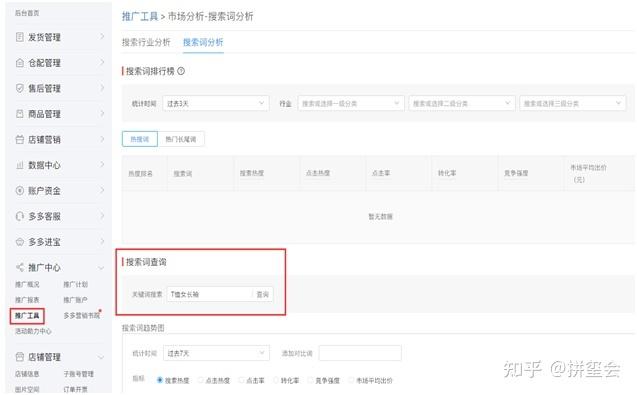Click the 推广中心 share icon
This screenshot has width=637, height=395.
(x=20, y=267)
